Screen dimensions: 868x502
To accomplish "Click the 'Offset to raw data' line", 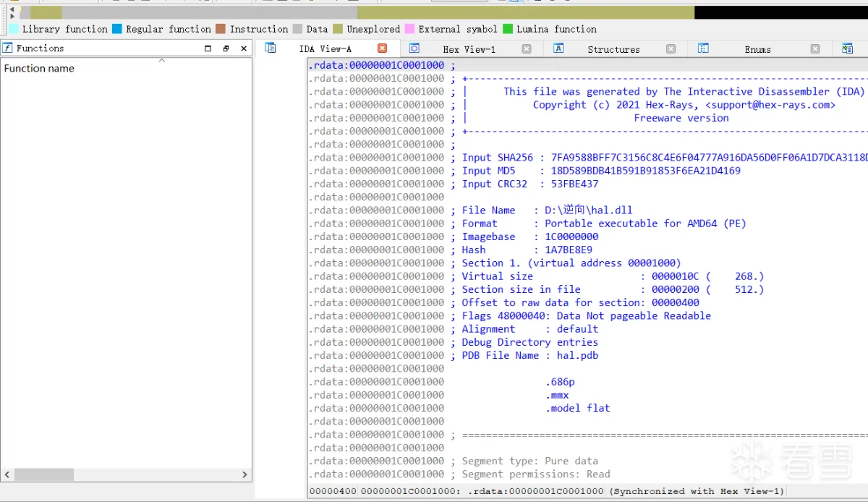I will pyautogui.click(x=581, y=302).
